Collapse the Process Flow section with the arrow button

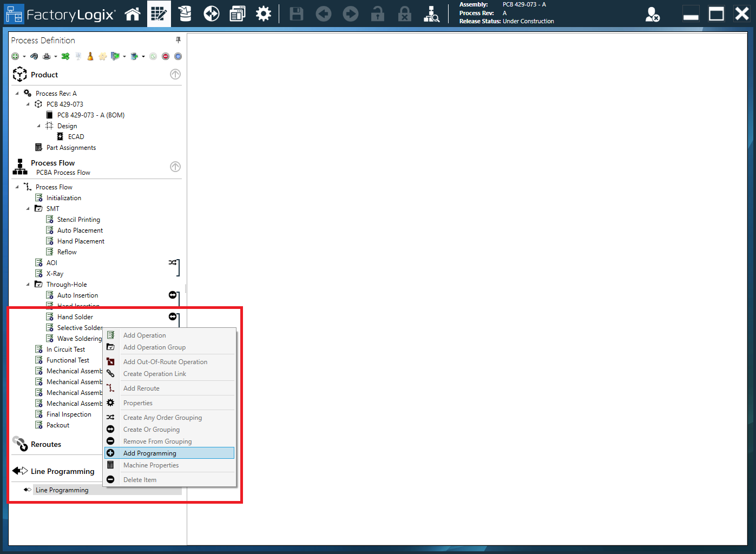[175, 167]
